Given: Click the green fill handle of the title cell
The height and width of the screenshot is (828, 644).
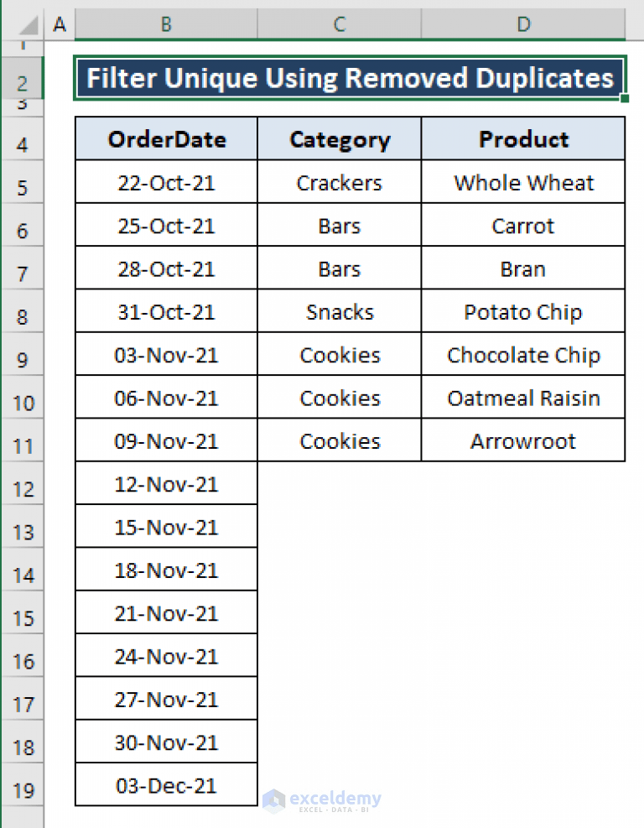Looking at the screenshot, I should pos(625,100).
